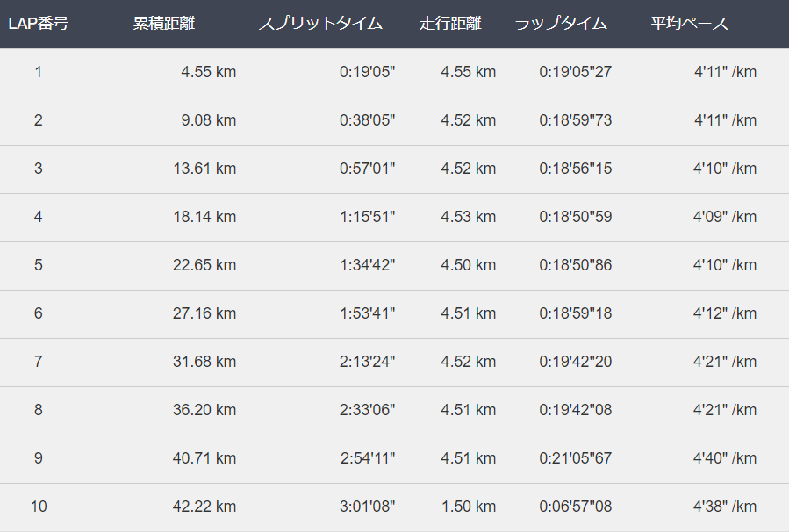The height and width of the screenshot is (532, 789).
Task: Click lap number 1 cell
Action: click(39, 72)
